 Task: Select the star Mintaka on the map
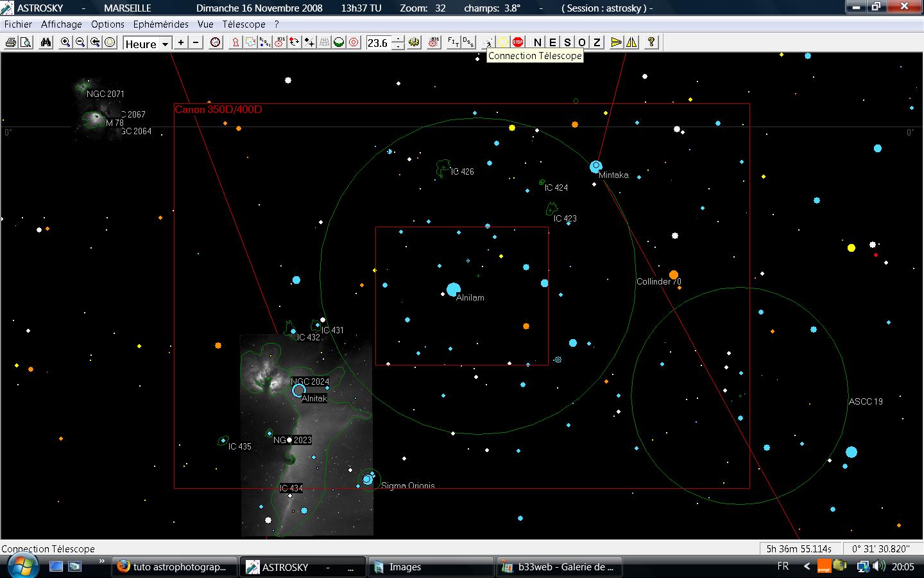pyautogui.click(x=596, y=167)
